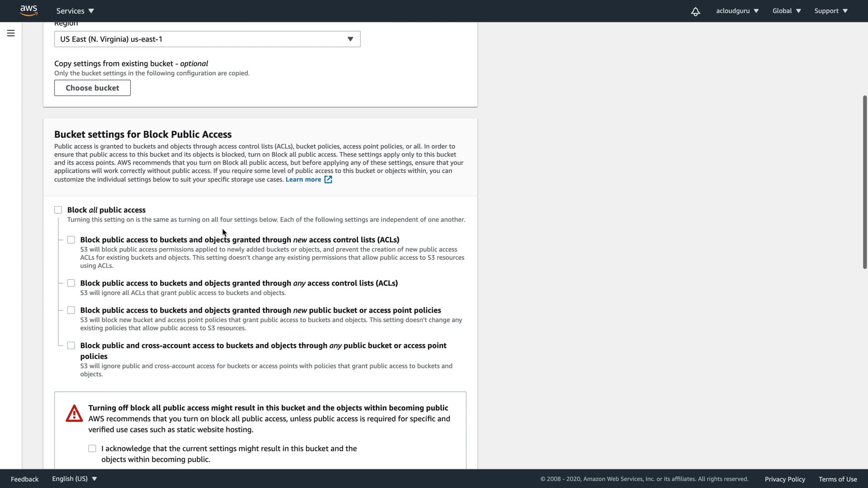The image size is (868, 488).
Task: Open the Support menu
Action: tap(830, 11)
